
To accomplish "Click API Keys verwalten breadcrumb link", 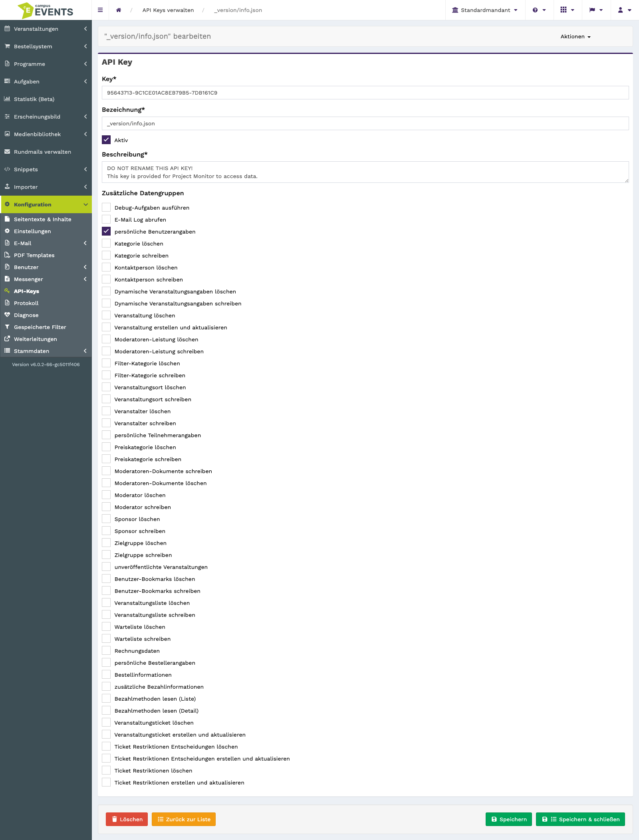I will click(x=168, y=10).
